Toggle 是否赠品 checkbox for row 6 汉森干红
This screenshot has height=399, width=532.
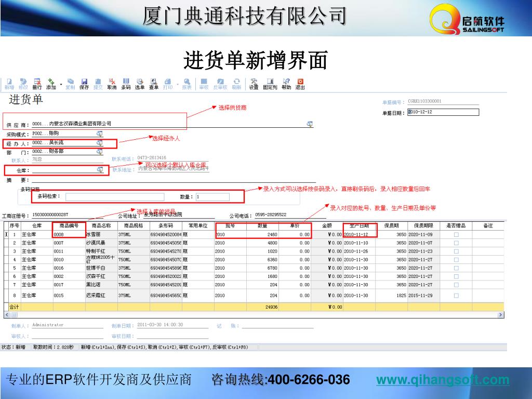coord(456,276)
